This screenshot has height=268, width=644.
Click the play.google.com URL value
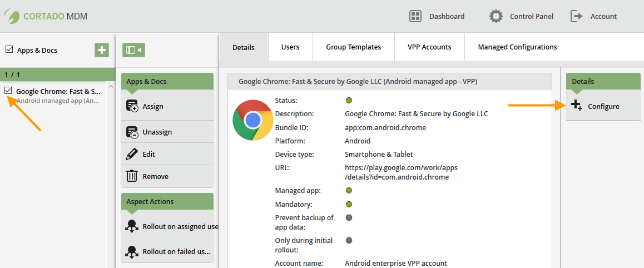(x=401, y=172)
